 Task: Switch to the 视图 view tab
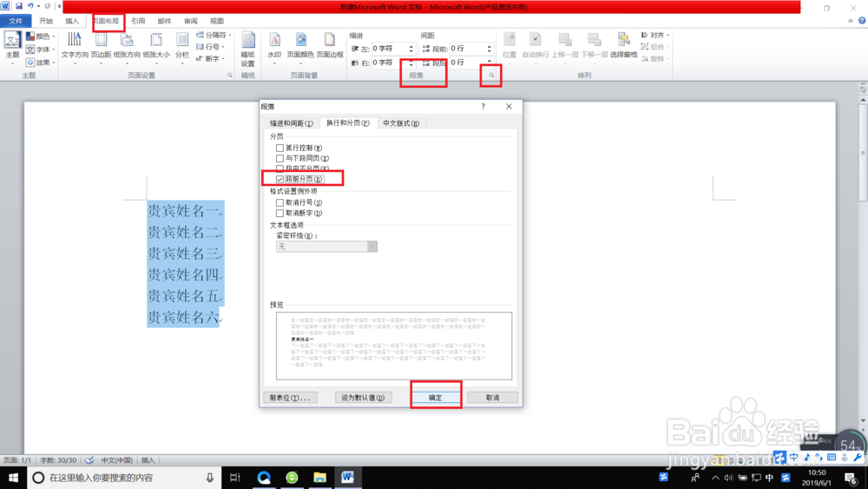217,21
